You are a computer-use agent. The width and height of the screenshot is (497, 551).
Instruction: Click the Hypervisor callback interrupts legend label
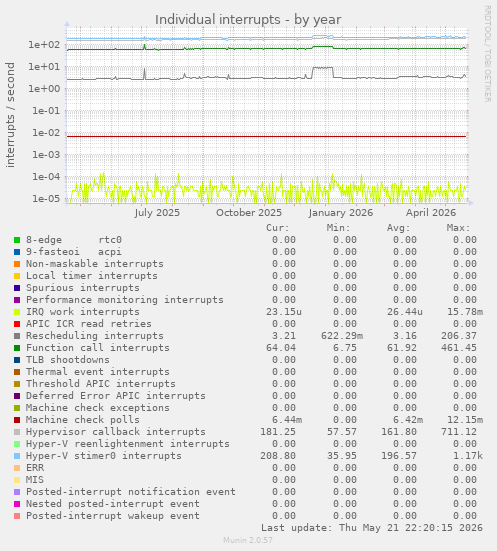(116, 432)
